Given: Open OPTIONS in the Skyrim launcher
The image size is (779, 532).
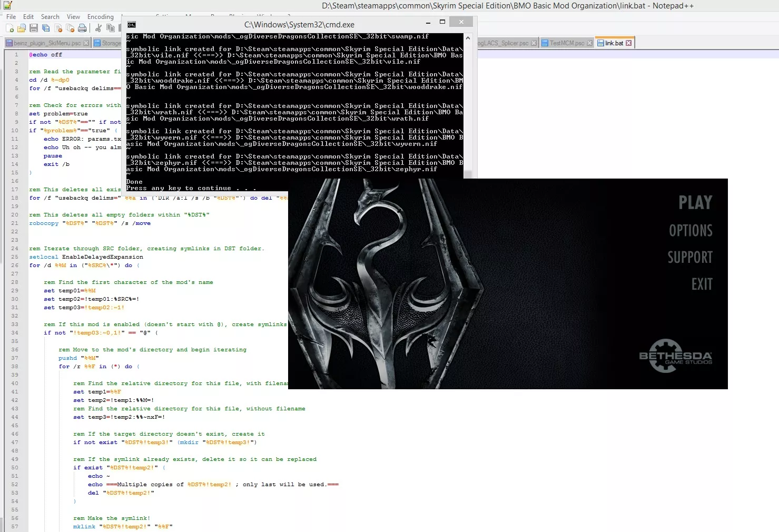Looking at the screenshot, I should point(691,231).
